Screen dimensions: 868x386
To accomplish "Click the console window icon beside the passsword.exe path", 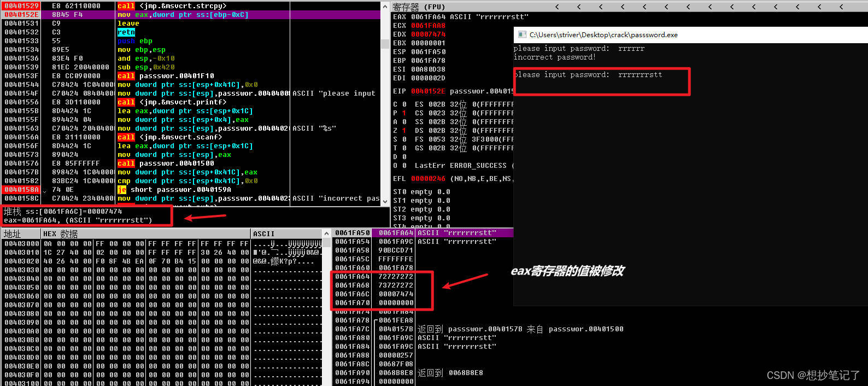I will point(521,34).
